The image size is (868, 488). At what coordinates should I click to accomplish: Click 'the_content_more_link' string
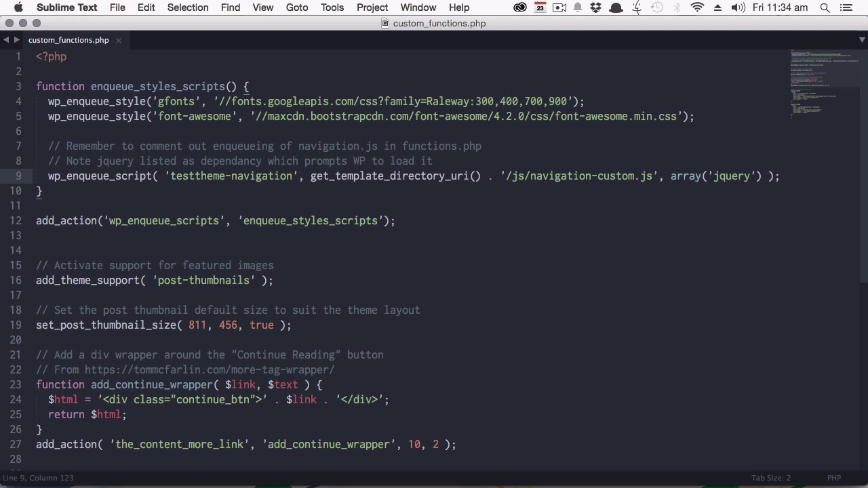(179, 445)
